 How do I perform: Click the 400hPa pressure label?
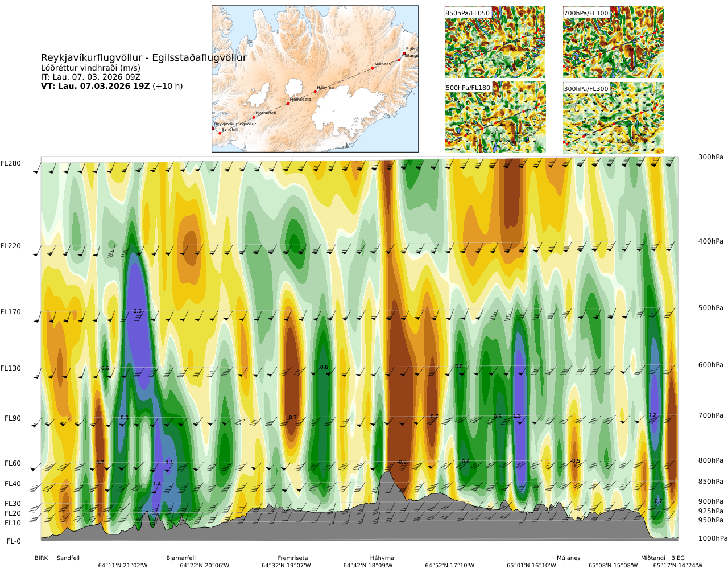711,242
